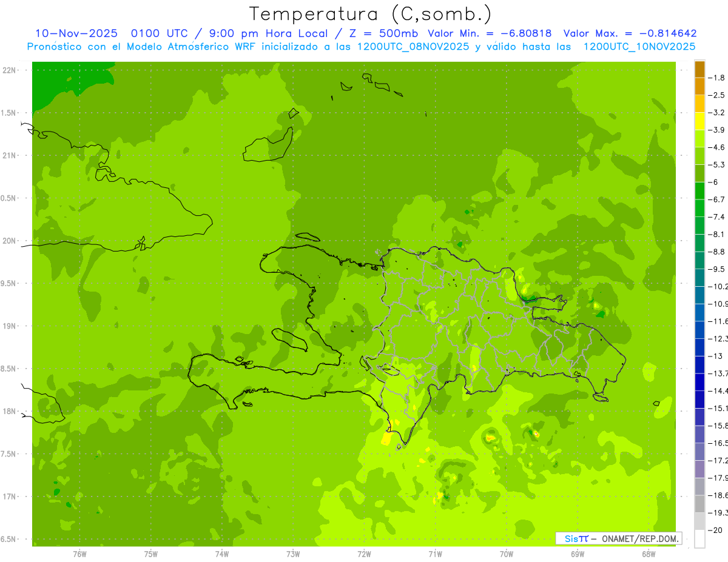Click the "9:00 pm Hora Local" text

(268, 33)
